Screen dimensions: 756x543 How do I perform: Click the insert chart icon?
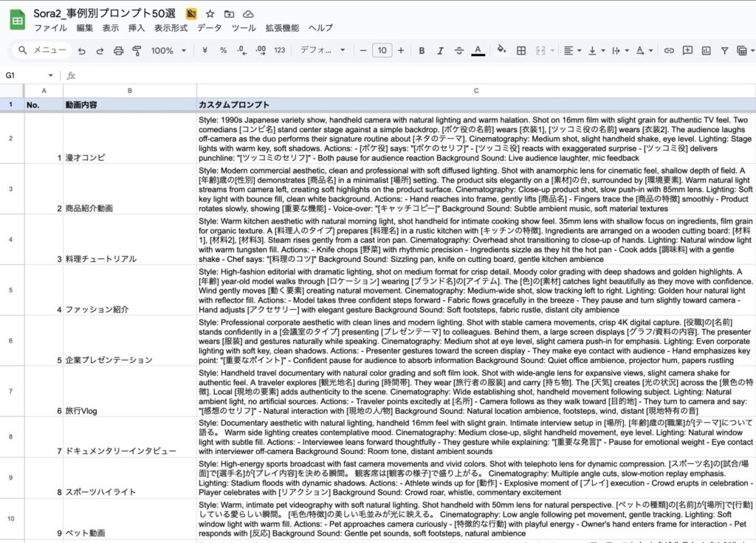click(x=706, y=51)
